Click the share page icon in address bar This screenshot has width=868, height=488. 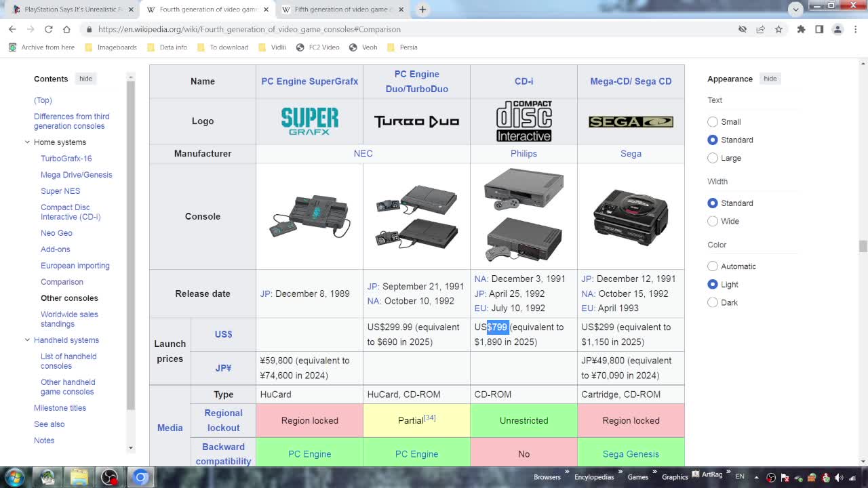[x=760, y=29]
